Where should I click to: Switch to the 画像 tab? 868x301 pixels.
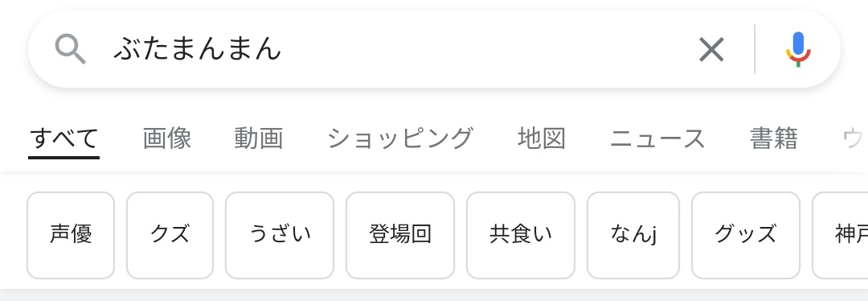tap(167, 138)
